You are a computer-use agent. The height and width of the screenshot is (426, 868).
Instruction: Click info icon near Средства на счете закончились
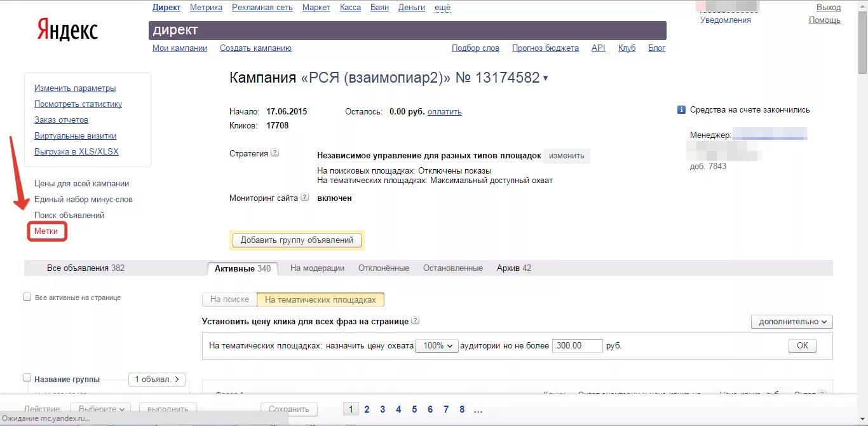coord(681,109)
